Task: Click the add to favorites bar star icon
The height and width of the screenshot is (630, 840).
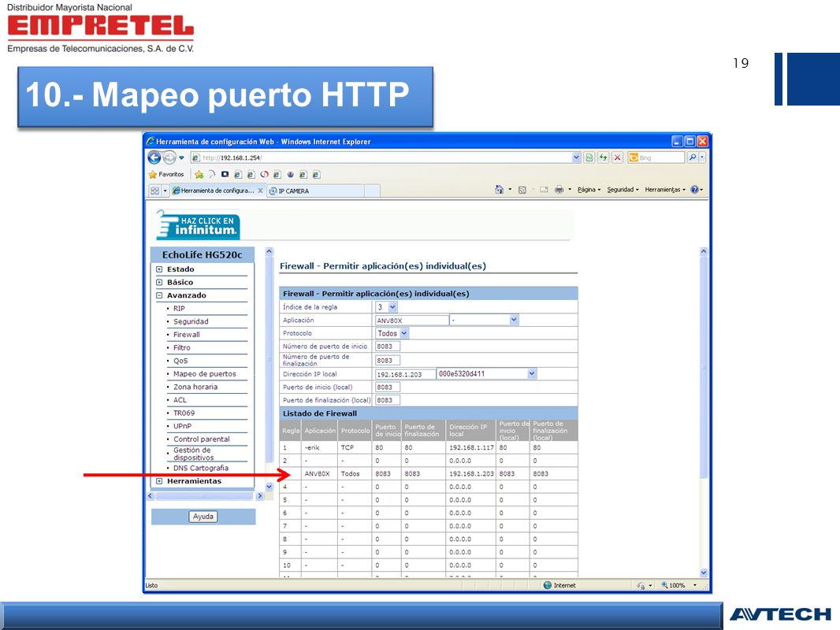Action: (199, 175)
